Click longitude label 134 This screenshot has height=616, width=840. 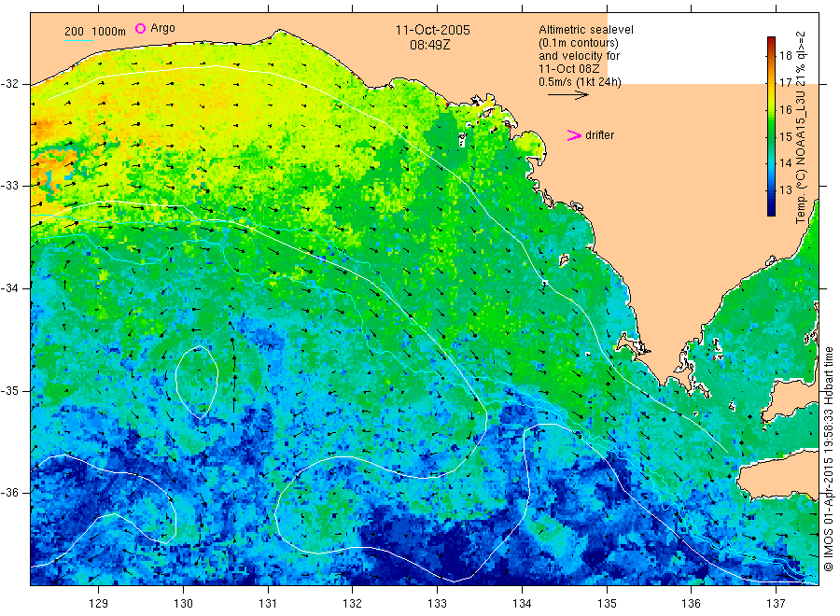(x=522, y=603)
